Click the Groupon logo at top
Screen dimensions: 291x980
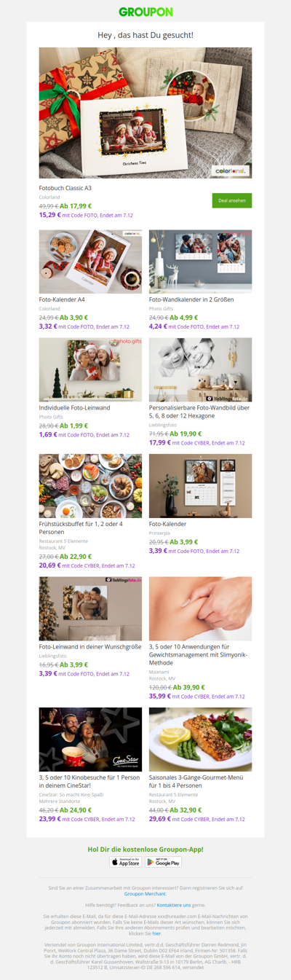(x=145, y=12)
